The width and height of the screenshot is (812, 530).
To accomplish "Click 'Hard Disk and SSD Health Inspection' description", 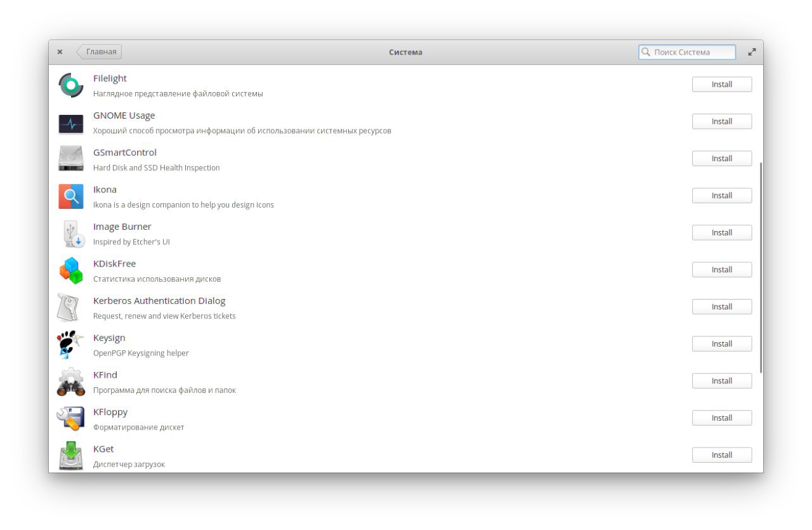I will (157, 168).
